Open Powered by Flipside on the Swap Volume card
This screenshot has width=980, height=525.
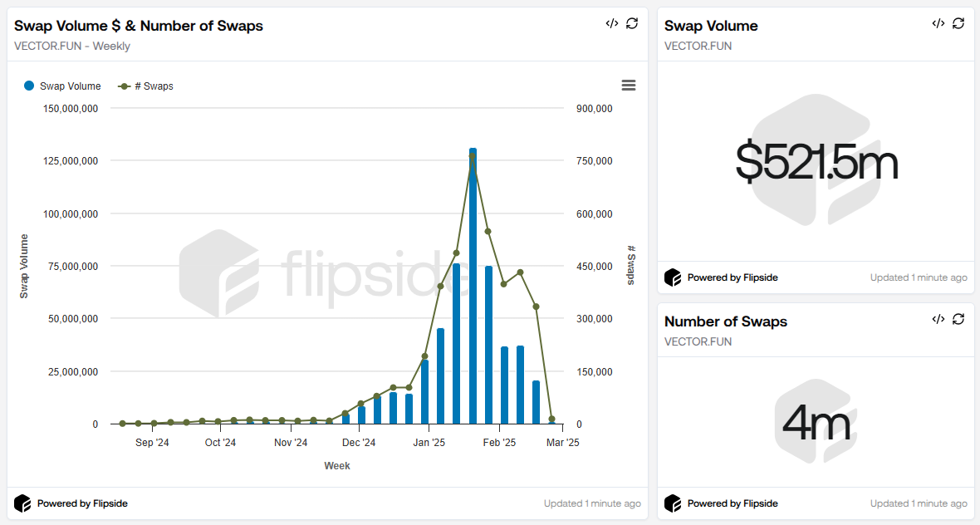coord(732,277)
